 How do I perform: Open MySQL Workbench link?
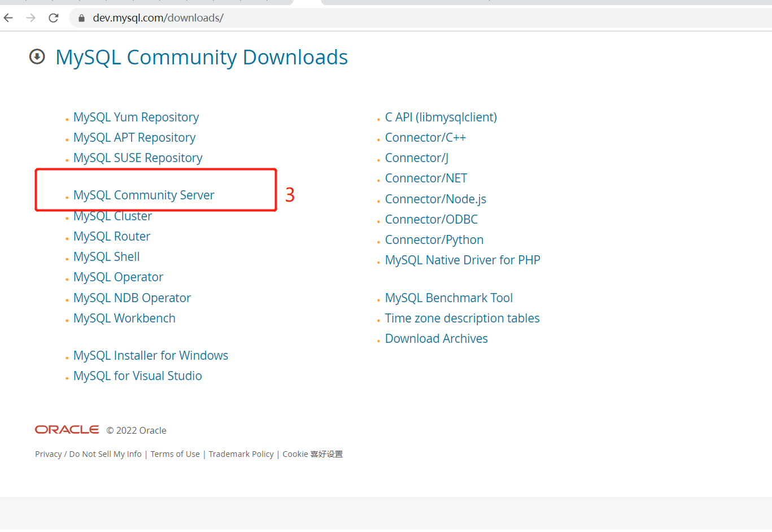pos(124,319)
